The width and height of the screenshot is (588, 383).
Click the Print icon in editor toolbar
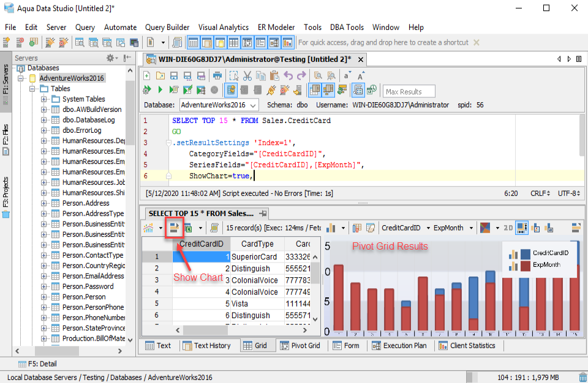tap(217, 76)
